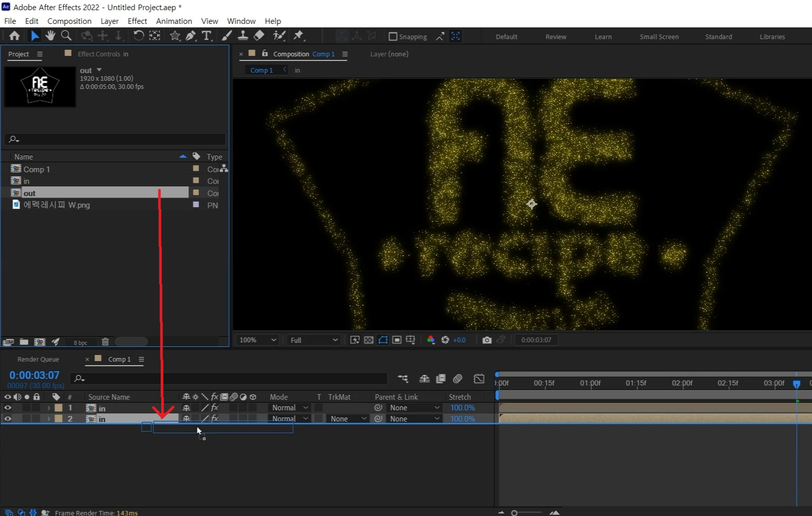
Task: Toggle Preserve Transparency box on layer 1
Action: pyautogui.click(x=318, y=408)
